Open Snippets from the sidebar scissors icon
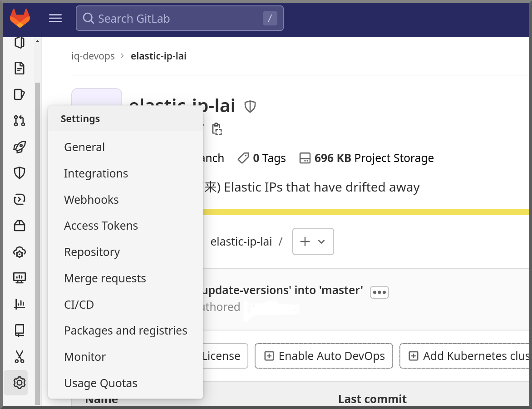Image resolution: width=532 pixels, height=409 pixels. [20, 357]
